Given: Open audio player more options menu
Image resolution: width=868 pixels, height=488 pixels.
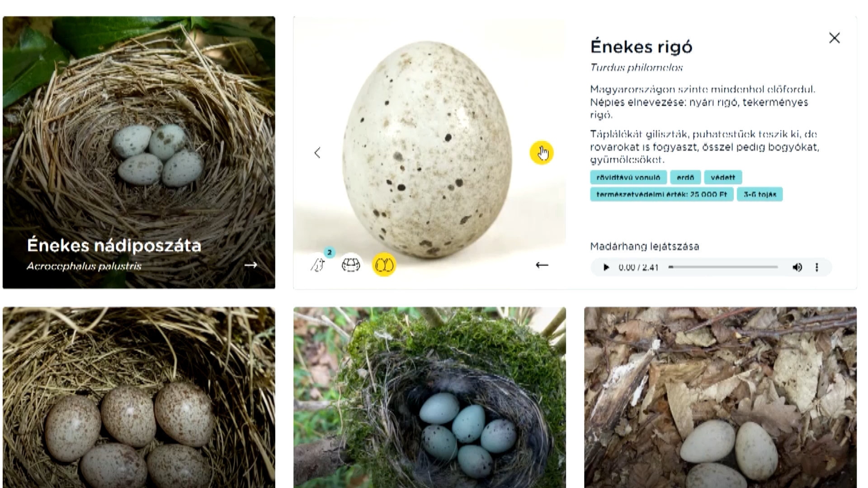Looking at the screenshot, I should click(816, 267).
